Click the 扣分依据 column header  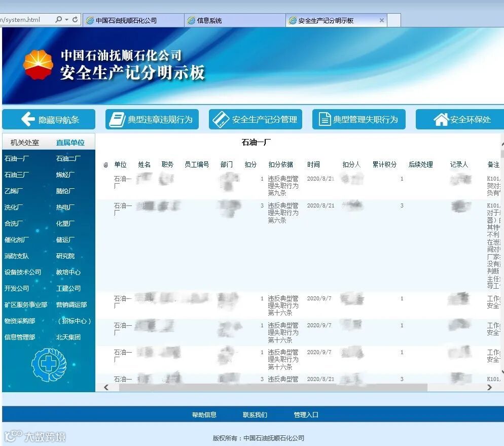280,164
